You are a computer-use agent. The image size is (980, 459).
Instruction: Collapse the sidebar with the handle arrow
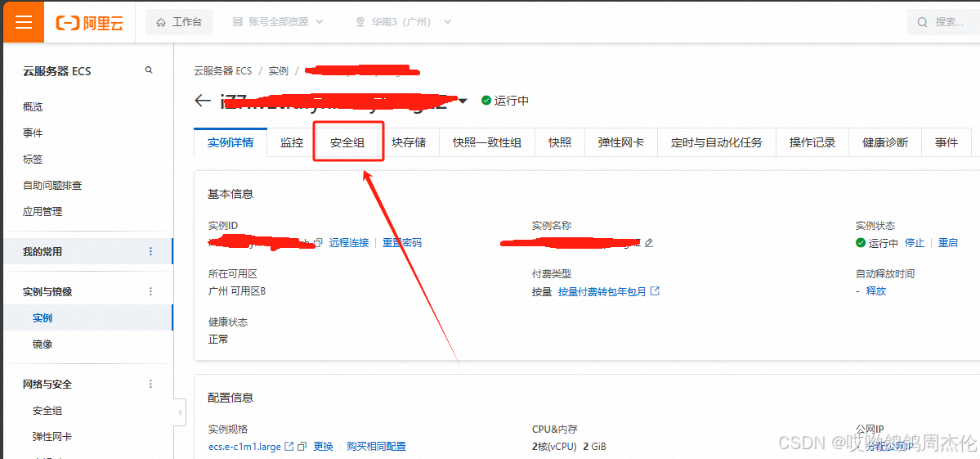pyautogui.click(x=180, y=412)
